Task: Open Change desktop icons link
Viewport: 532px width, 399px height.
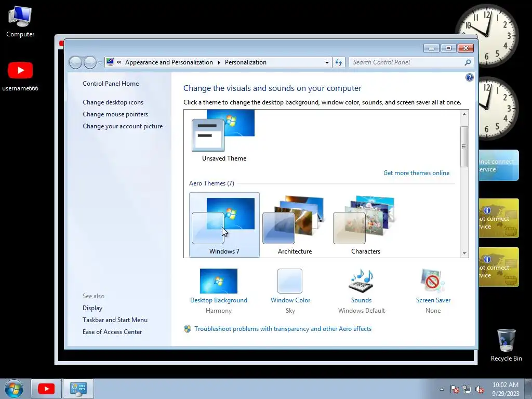Action: (x=113, y=102)
